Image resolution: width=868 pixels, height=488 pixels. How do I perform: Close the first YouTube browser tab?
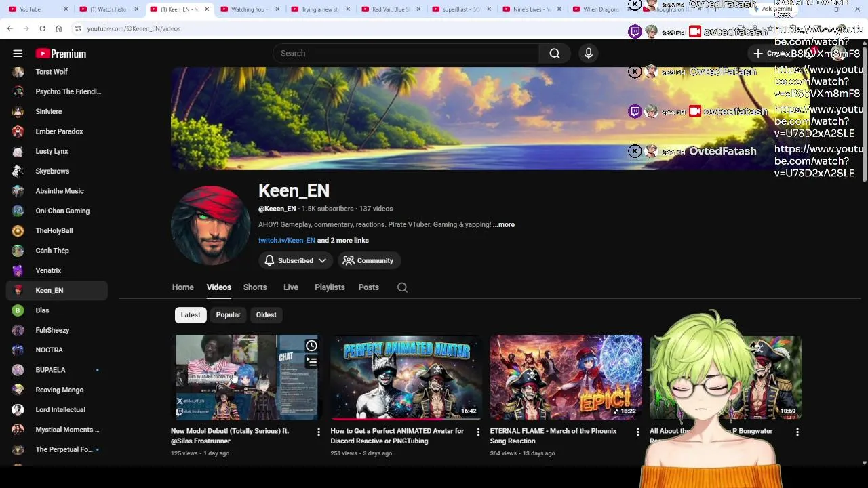(x=66, y=9)
